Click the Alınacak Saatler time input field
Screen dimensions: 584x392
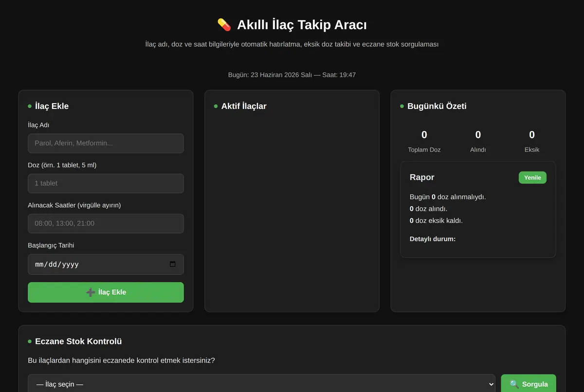click(x=106, y=224)
